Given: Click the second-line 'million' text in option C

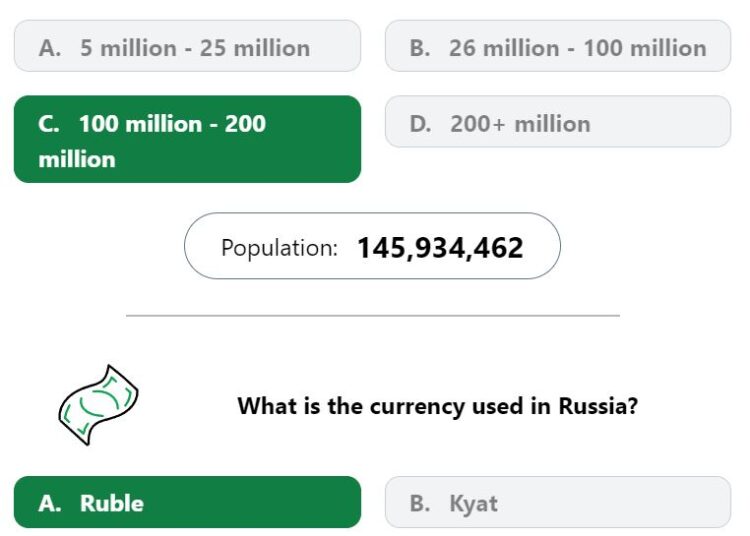Looking at the screenshot, I should pyautogui.click(x=77, y=160).
